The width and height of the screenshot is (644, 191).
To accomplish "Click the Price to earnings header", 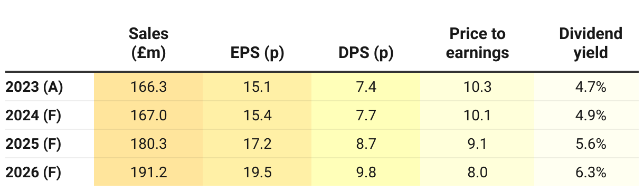I will (477, 43).
